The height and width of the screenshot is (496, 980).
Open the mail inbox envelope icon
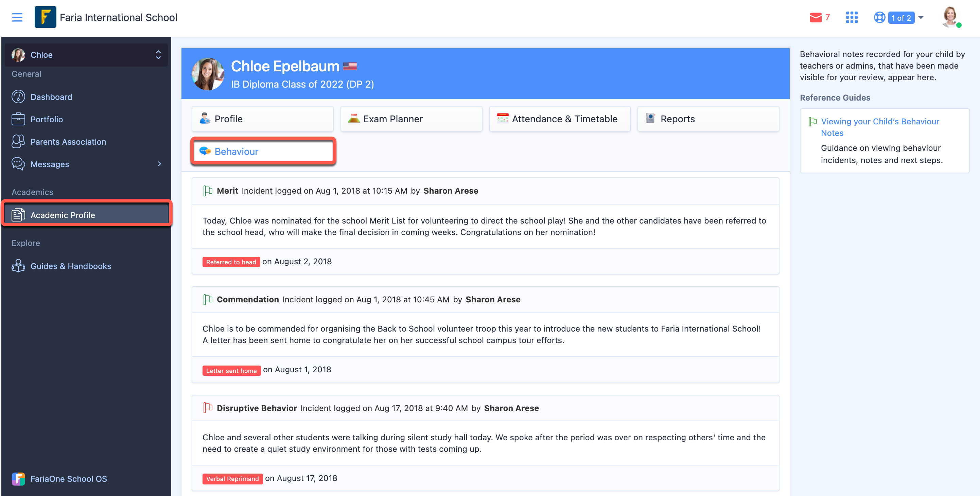click(x=815, y=18)
